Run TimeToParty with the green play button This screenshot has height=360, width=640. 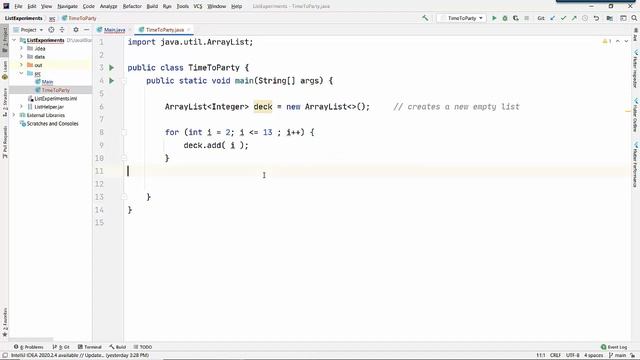point(494,18)
